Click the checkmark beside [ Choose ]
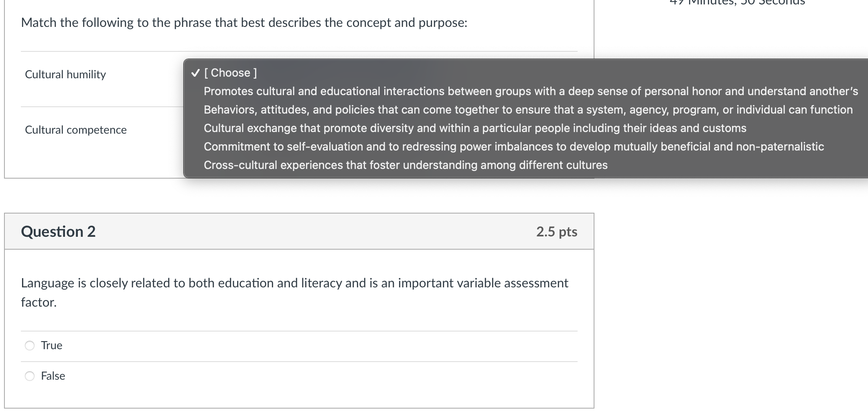This screenshot has height=417, width=868. coord(195,73)
